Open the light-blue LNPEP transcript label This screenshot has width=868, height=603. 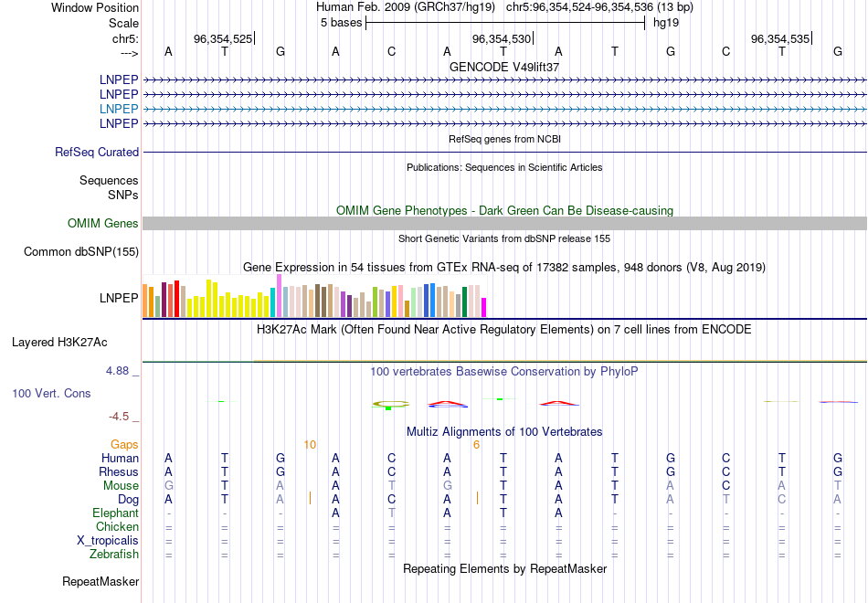[x=119, y=109]
